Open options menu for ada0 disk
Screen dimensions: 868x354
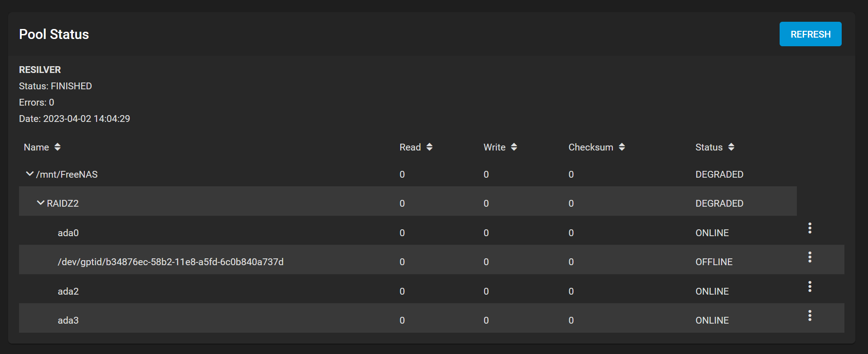(810, 228)
